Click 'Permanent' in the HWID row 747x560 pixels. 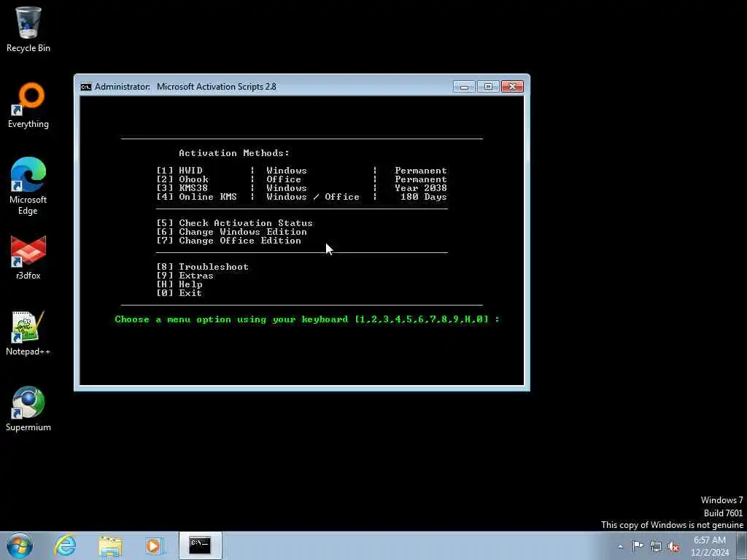(421, 171)
